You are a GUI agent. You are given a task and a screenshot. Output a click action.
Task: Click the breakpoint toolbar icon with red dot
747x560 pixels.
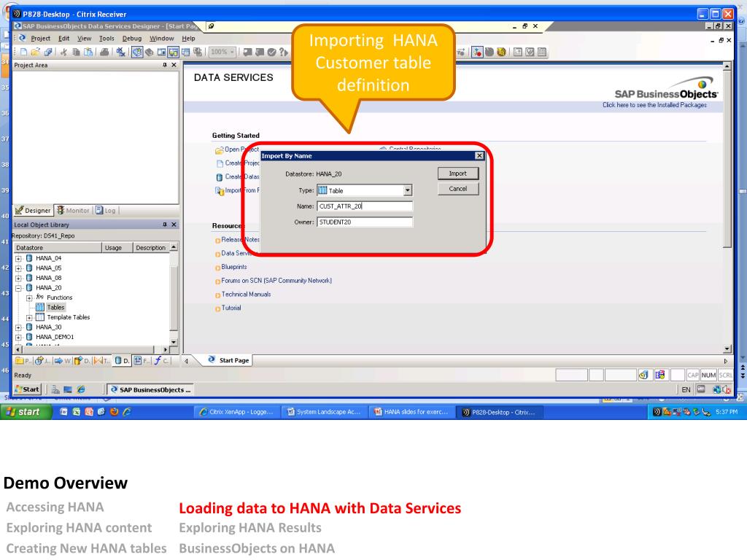point(477,52)
